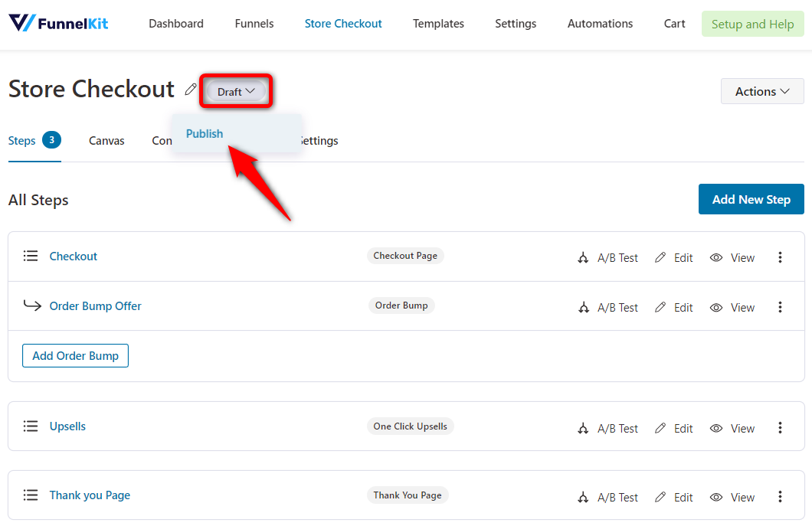Open the Upsells step link
The image size is (812, 526).
tap(68, 426)
